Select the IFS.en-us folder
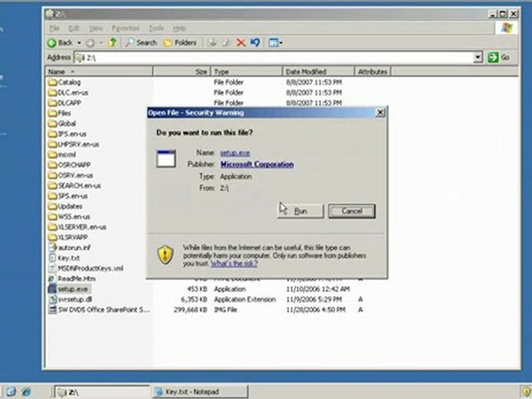This screenshot has height=399, width=532. pos(67,134)
